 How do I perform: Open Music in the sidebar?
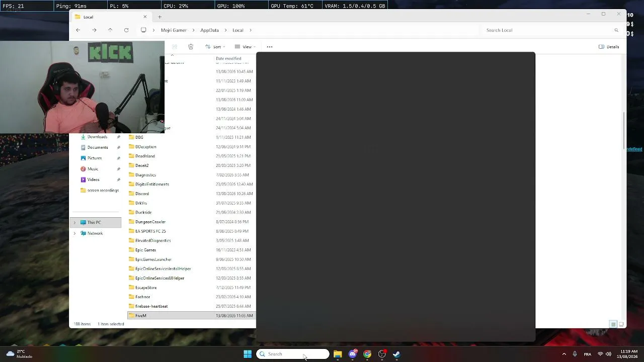93,169
